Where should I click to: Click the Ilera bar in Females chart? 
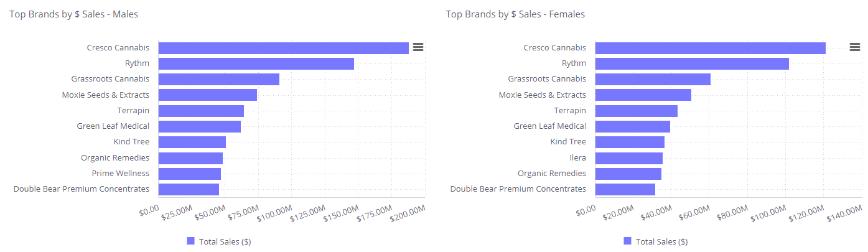pos(628,158)
